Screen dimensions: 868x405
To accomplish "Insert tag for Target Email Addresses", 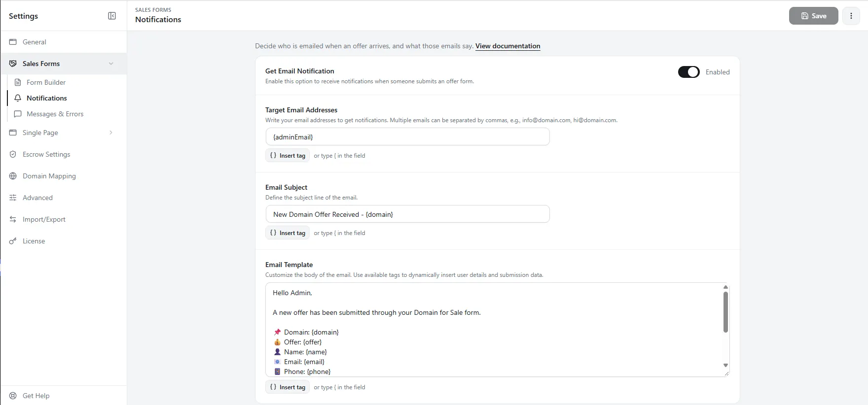I will [x=288, y=156].
